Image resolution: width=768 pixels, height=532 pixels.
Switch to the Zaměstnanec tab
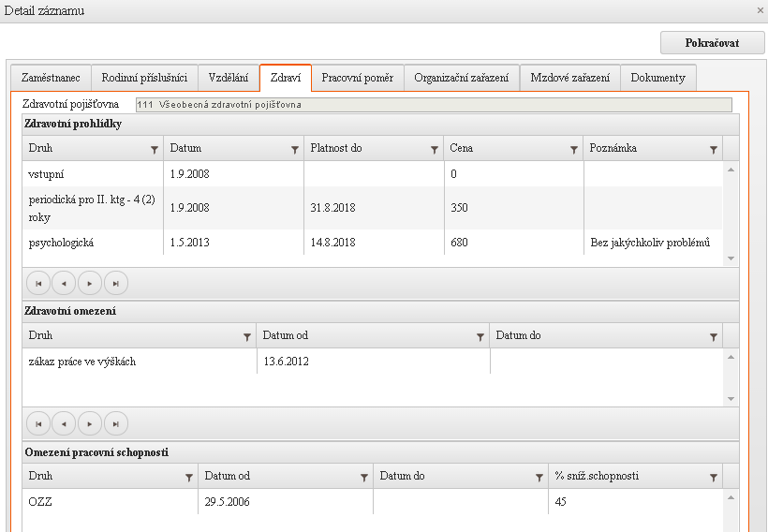51,78
